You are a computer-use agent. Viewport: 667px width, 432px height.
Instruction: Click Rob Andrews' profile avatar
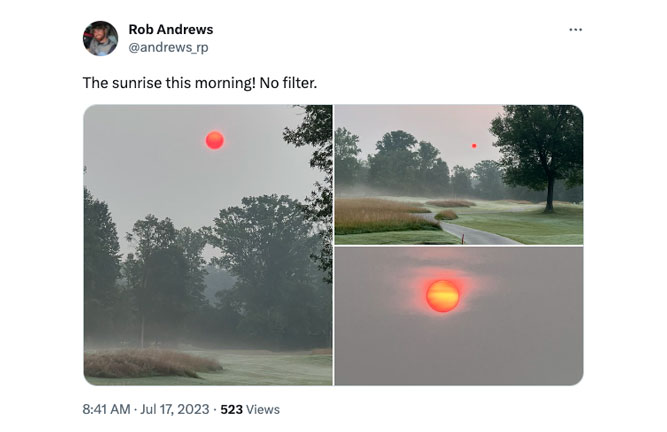click(x=100, y=38)
